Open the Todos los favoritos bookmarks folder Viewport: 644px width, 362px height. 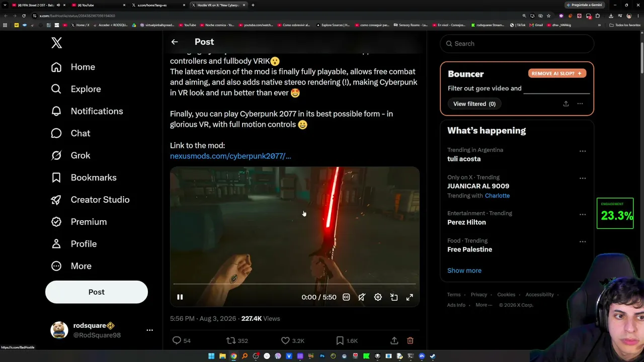click(625, 25)
